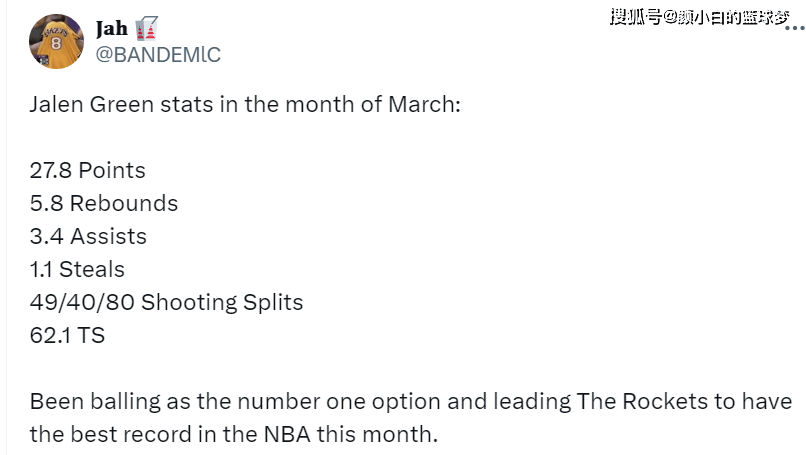This screenshot has width=806, height=455.
Task: Click the 5.8 Rebounds line
Action: coord(104,203)
